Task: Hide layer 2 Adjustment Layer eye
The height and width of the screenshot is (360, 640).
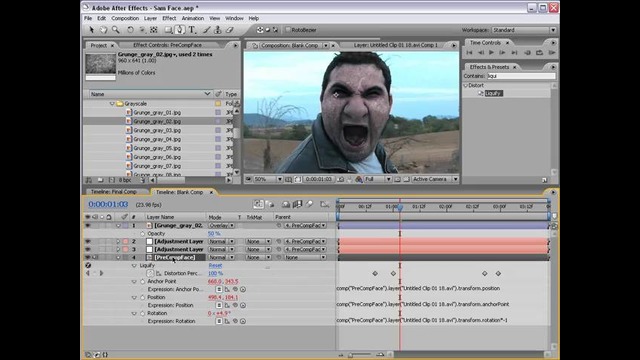Action: tap(87, 242)
